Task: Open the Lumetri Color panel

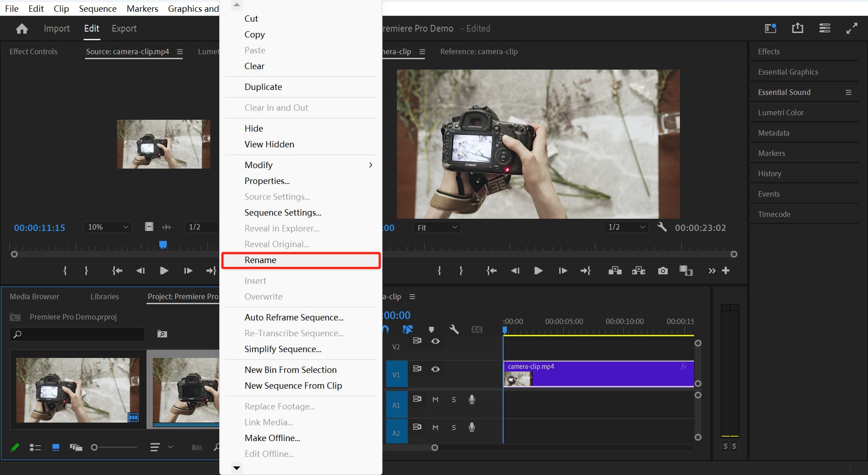Action: pos(781,112)
